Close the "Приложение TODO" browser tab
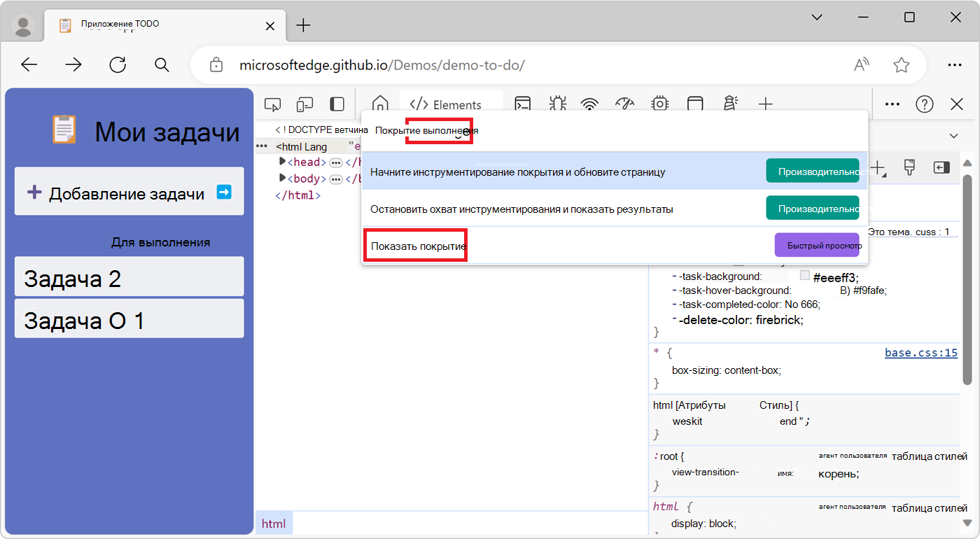The image size is (980, 539). pyautogui.click(x=269, y=26)
